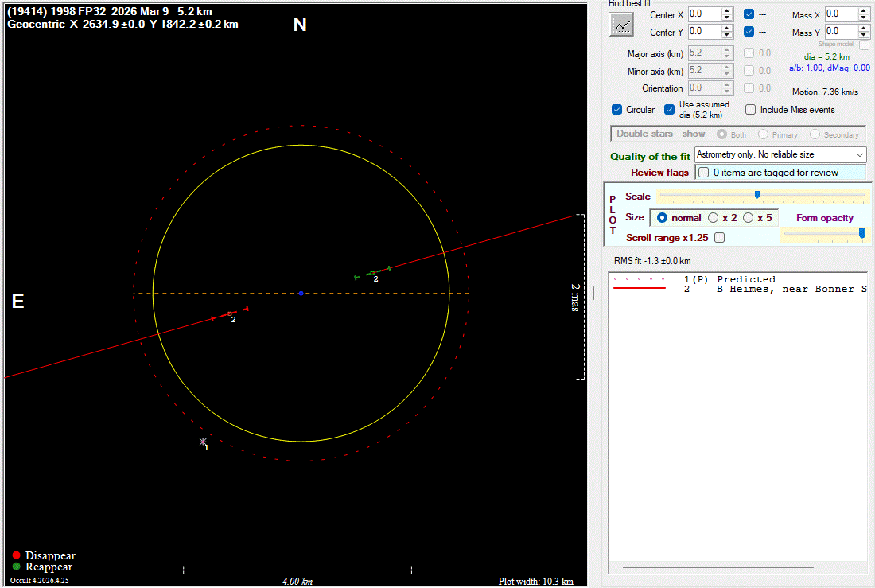Click the predicted position asterisk marker
875x588 pixels.
click(x=203, y=442)
